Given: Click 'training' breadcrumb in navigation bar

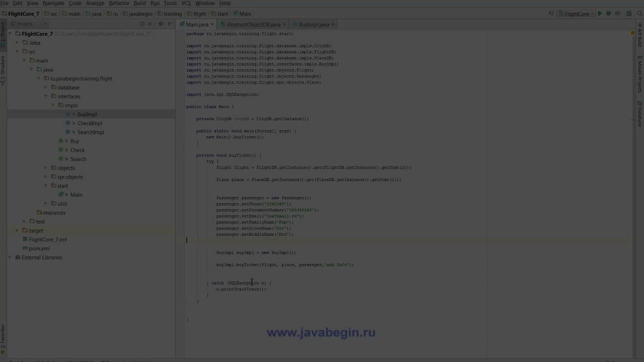Looking at the screenshot, I should click(x=173, y=14).
